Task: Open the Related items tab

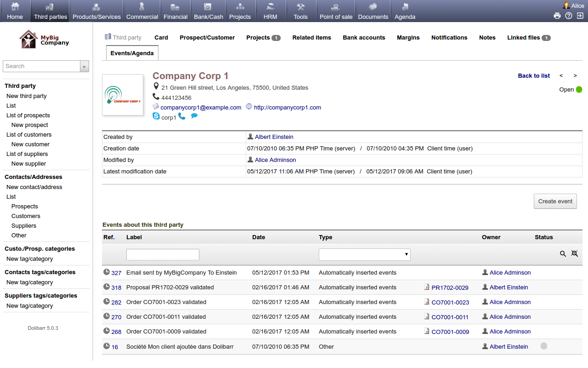Action: [x=312, y=38]
